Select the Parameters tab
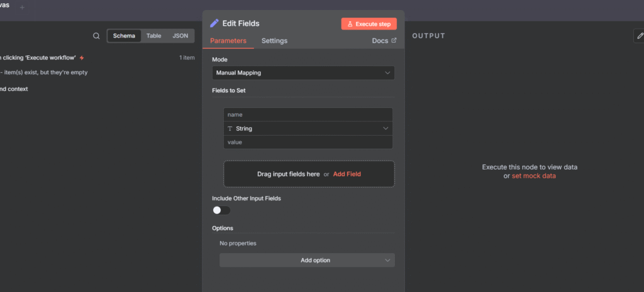The width and height of the screenshot is (644, 292). [228, 41]
